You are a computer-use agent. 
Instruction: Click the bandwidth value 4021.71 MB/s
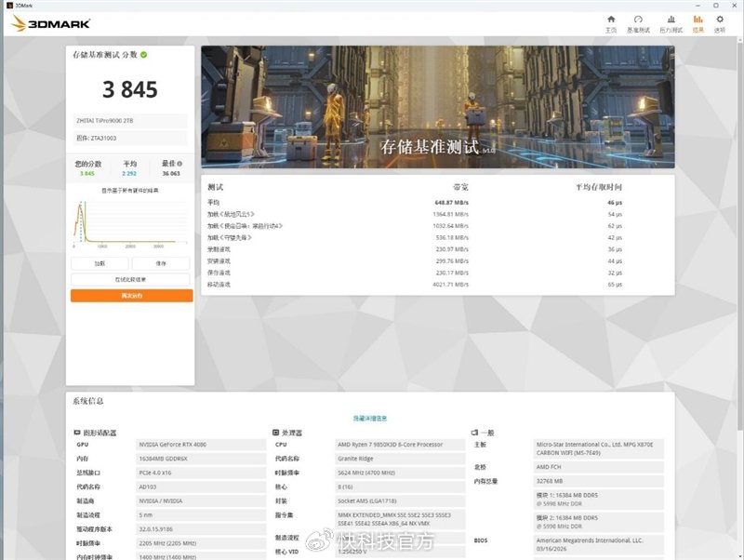coord(450,285)
